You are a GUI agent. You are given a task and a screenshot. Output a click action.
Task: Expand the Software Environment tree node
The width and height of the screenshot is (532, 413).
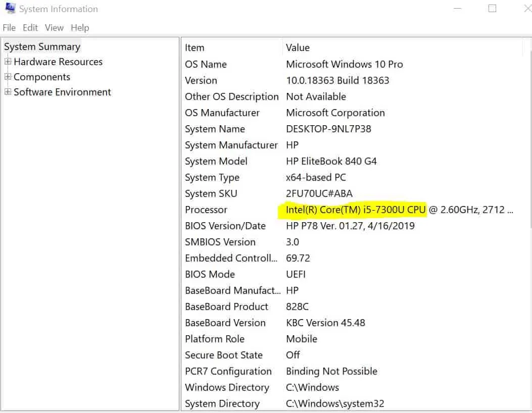(8, 92)
